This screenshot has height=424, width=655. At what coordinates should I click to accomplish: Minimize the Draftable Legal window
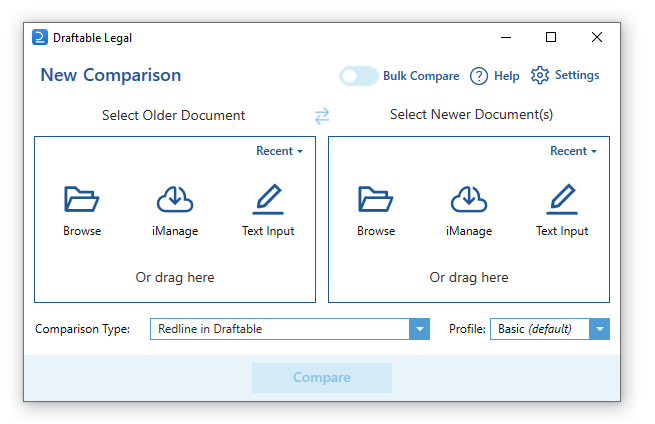[506, 38]
